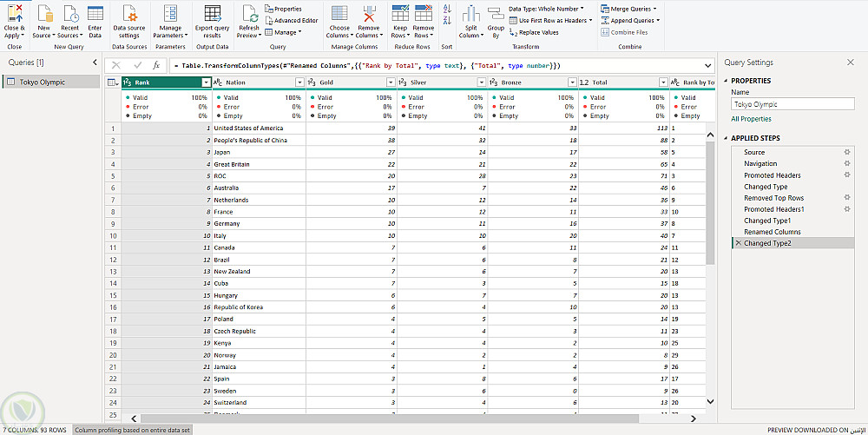Open the table options icon in the header corner
This screenshot has width=868, height=435.
[x=112, y=82]
